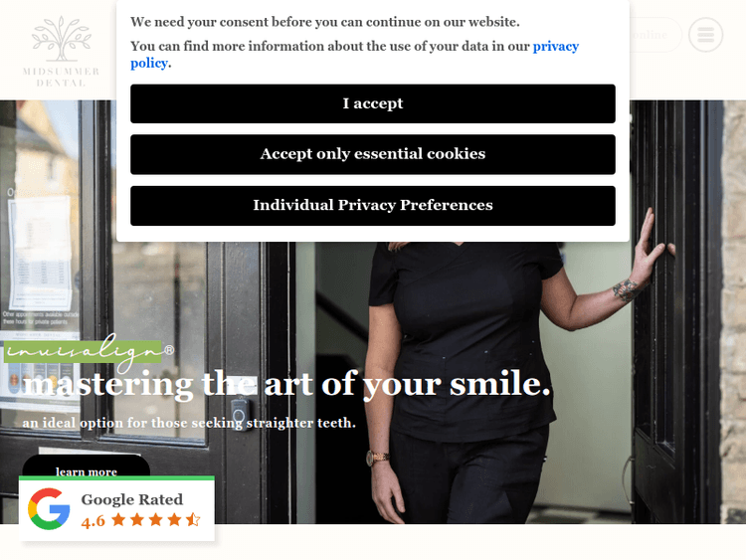The image size is (746, 560).
Task: Click the I accept button
Action: tap(373, 103)
